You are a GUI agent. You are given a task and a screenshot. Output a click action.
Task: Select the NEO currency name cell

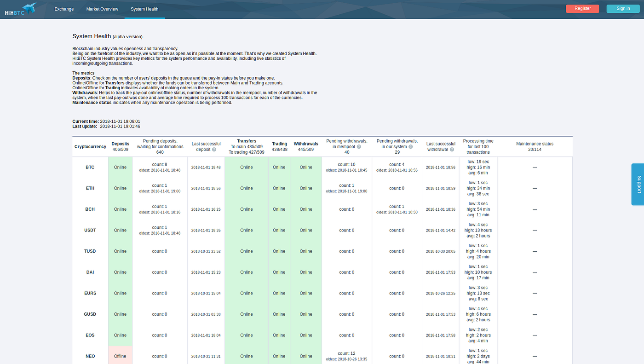[90, 356]
